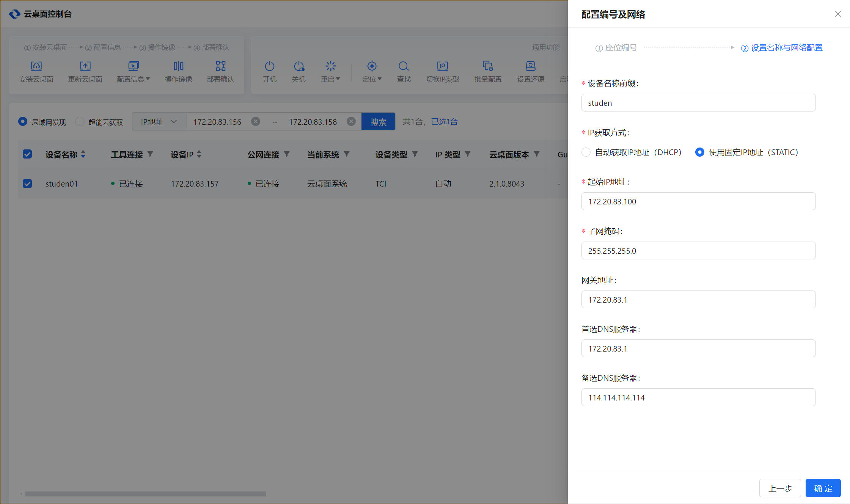Click the horizontal table scrollbar
This screenshot has height=504, width=850.
coord(145,494)
